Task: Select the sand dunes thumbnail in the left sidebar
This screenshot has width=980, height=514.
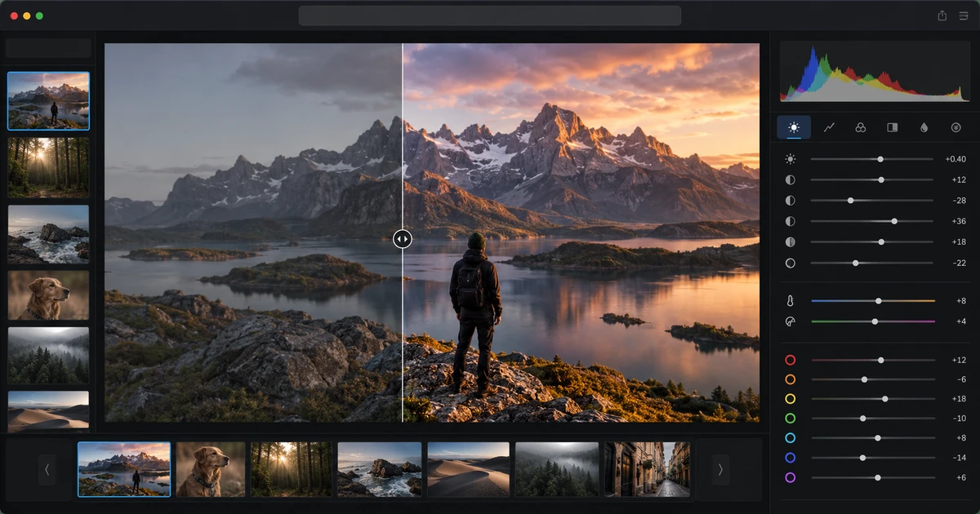Action: (48, 410)
